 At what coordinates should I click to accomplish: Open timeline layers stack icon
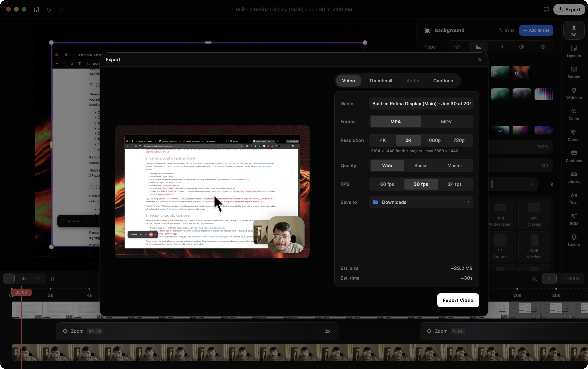point(52,278)
